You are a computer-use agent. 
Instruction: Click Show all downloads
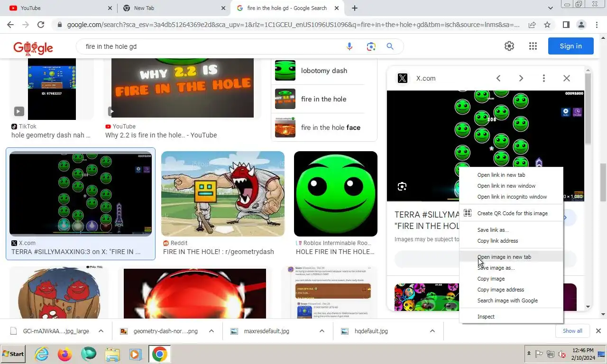point(572,331)
